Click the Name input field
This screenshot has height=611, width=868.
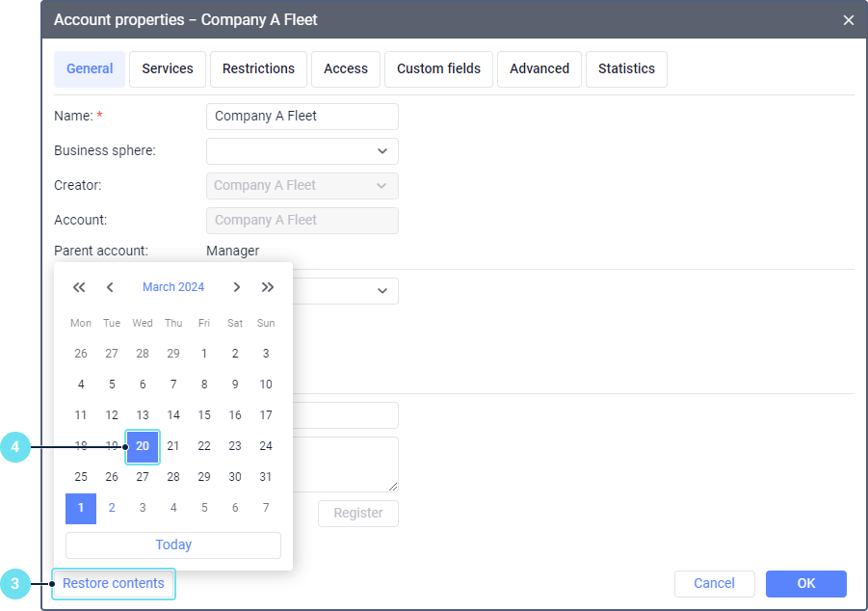click(302, 117)
